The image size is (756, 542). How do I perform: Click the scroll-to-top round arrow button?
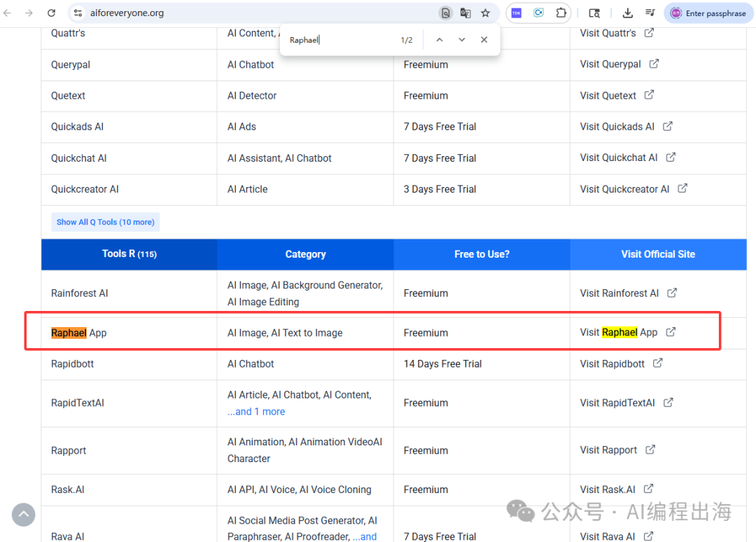23,515
